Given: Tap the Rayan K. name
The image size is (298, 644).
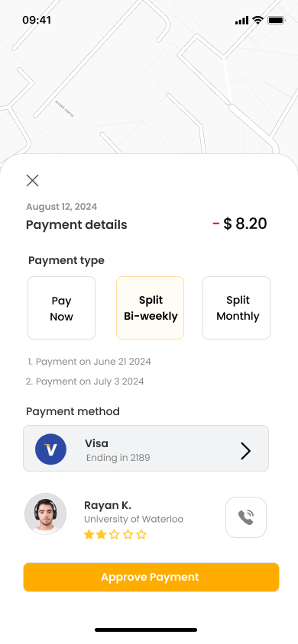Looking at the screenshot, I should [x=108, y=505].
